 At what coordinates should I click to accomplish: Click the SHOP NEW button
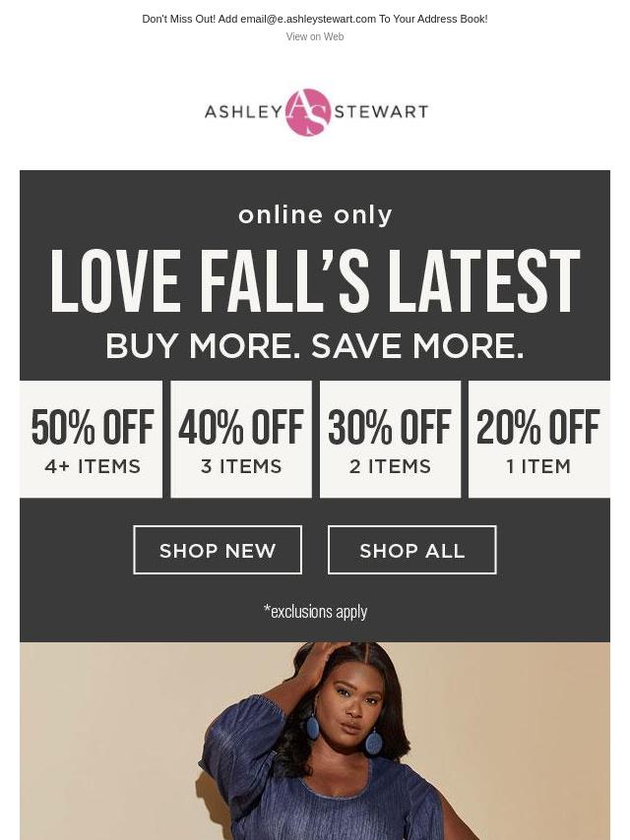click(x=218, y=550)
